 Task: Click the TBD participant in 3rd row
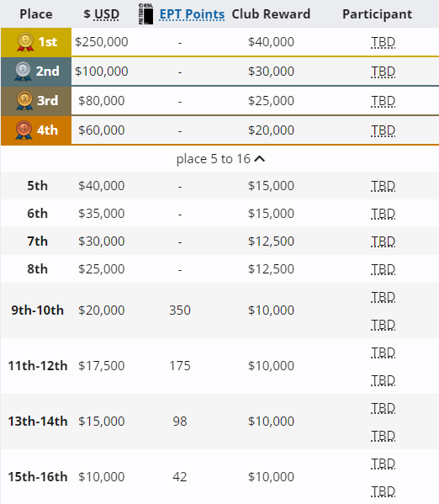pyautogui.click(x=383, y=101)
